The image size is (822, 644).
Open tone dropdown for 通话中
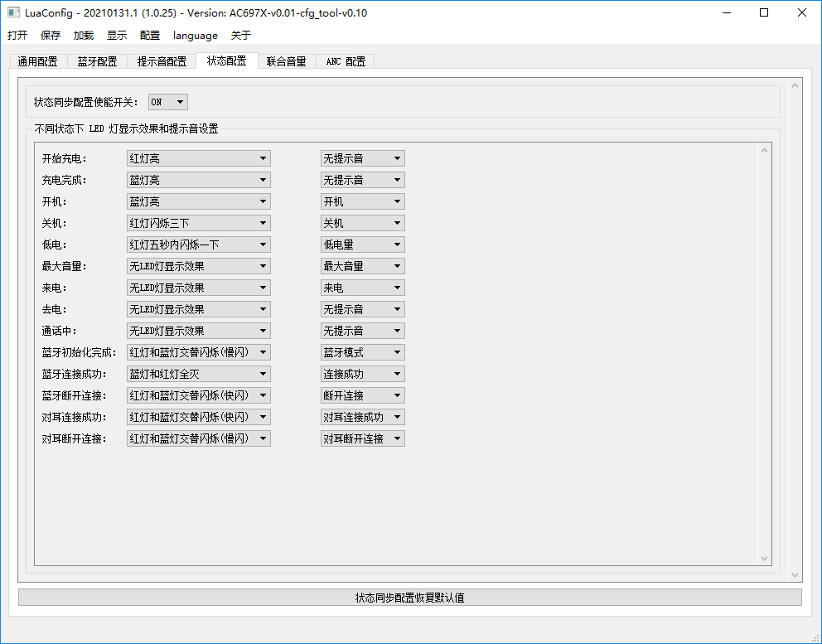coord(363,331)
